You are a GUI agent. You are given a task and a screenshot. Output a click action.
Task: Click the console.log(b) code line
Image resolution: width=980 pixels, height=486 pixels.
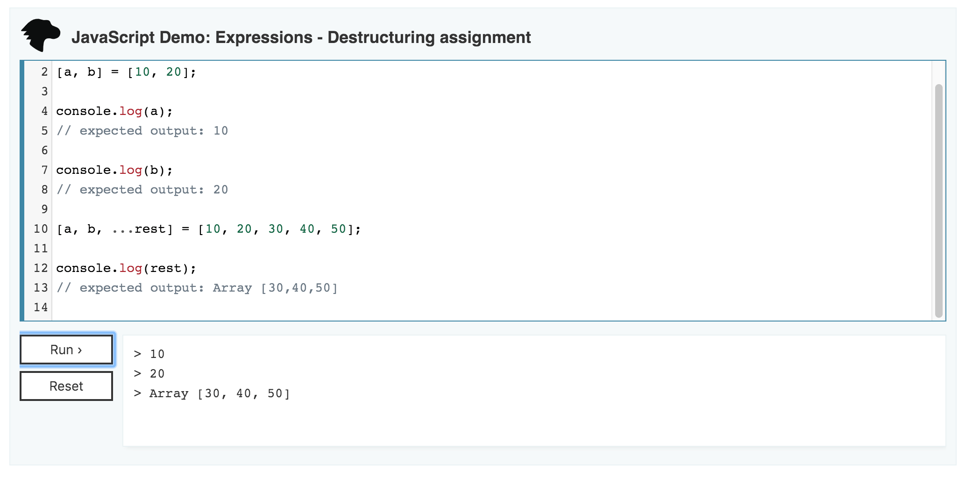[114, 170]
